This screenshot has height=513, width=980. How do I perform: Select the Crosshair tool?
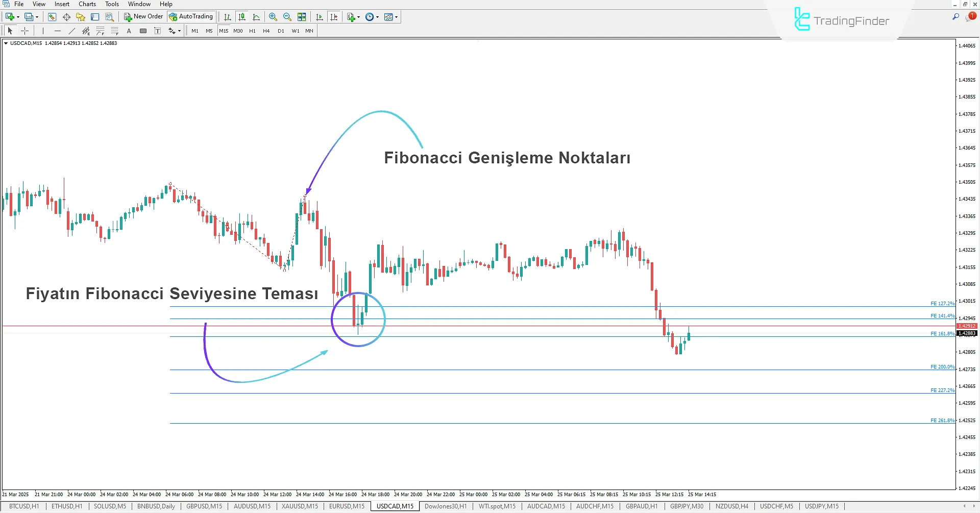(x=25, y=31)
